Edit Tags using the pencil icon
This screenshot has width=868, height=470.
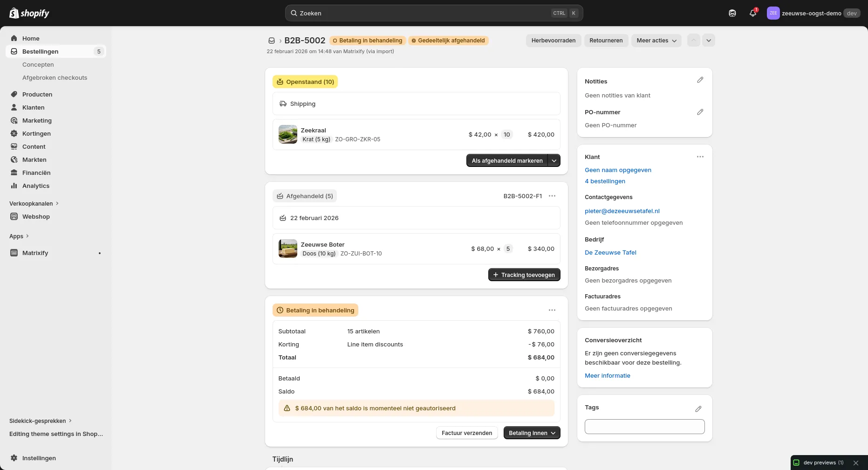698,408
